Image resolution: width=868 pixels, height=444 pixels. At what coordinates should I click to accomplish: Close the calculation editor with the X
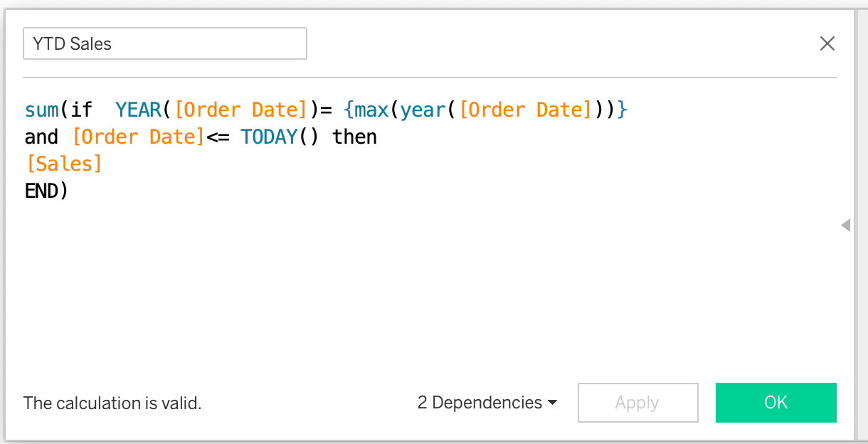(x=827, y=43)
